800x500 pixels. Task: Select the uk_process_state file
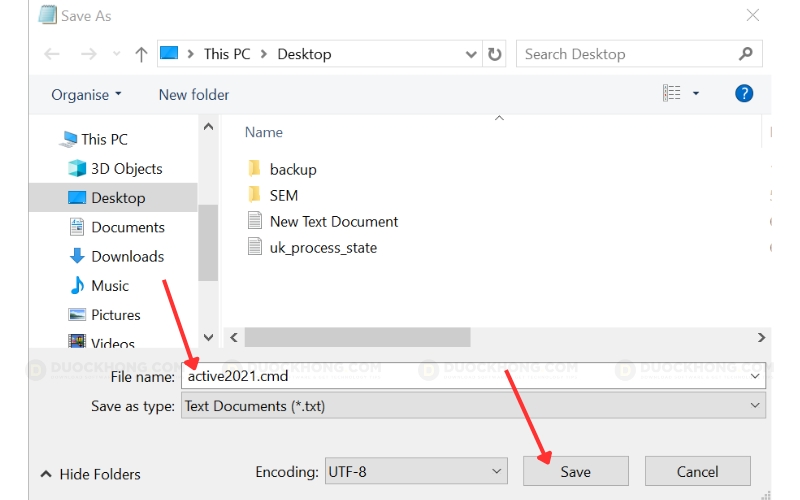click(323, 247)
